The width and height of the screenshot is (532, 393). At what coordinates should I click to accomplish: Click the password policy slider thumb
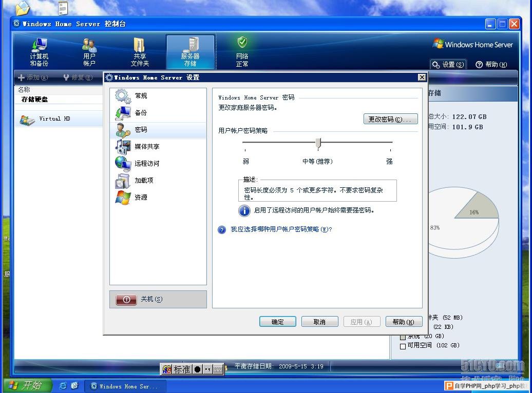click(x=318, y=144)
